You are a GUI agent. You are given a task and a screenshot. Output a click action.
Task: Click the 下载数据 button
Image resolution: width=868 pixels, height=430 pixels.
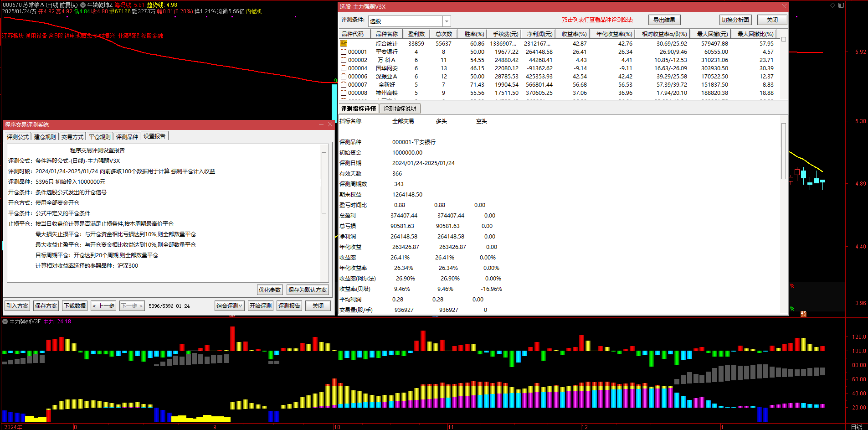point(75,306)
